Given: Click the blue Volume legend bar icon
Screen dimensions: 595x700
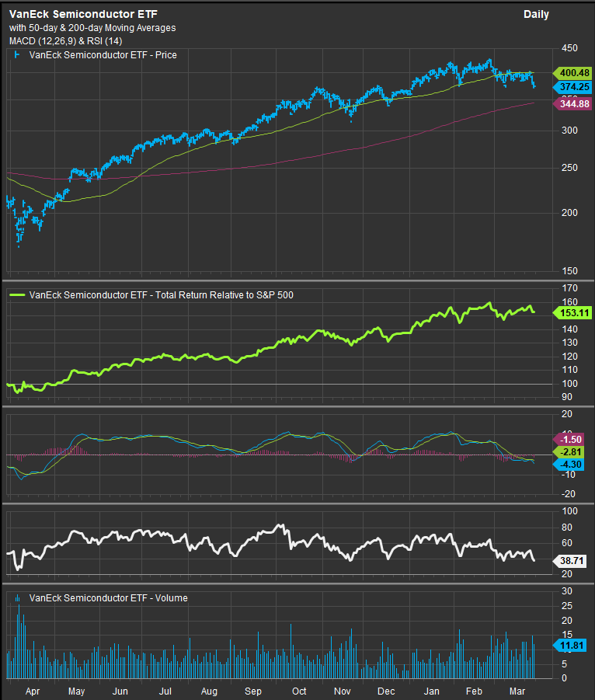Looking at the screenshot, I should (18, 598).
